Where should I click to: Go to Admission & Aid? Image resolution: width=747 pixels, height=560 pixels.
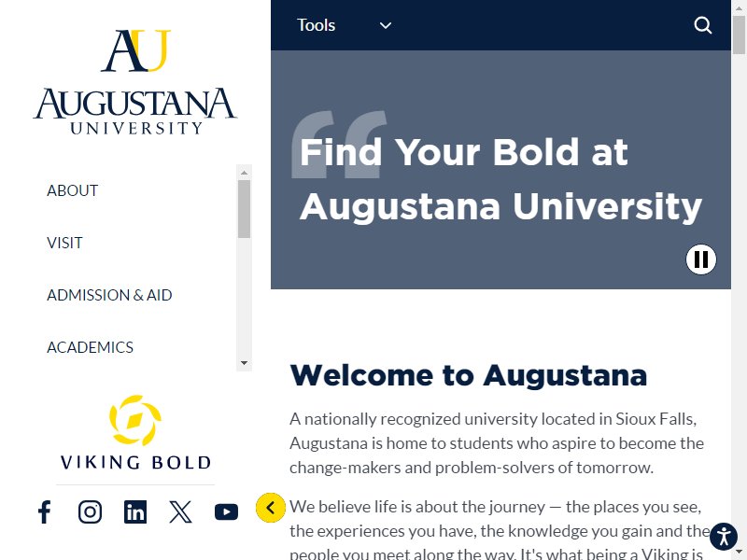tap(109, 295)
